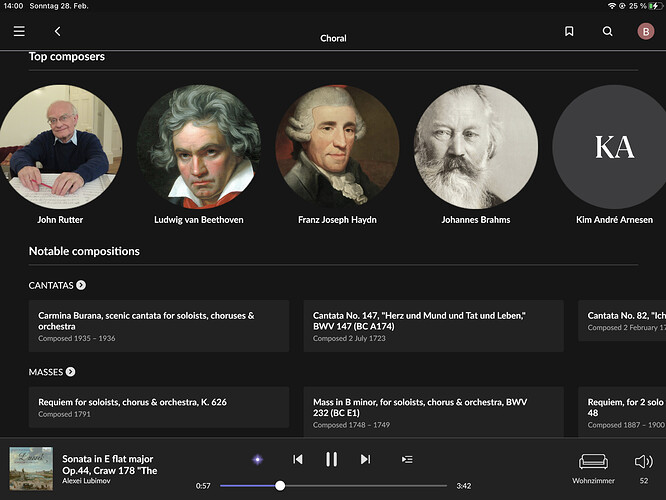The image size is (666, 500).
Task: Open John Rutter's portrait
Action: (x=60, y=147)
